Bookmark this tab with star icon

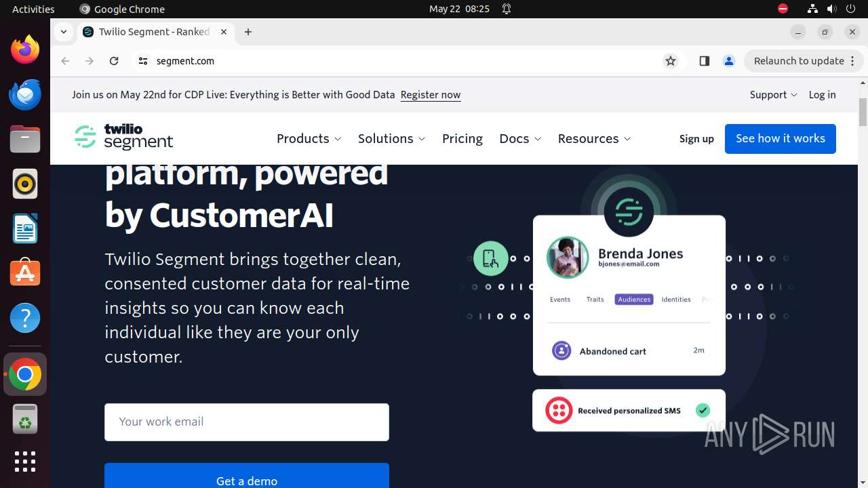pyautogui.click(x=671, y=61)
